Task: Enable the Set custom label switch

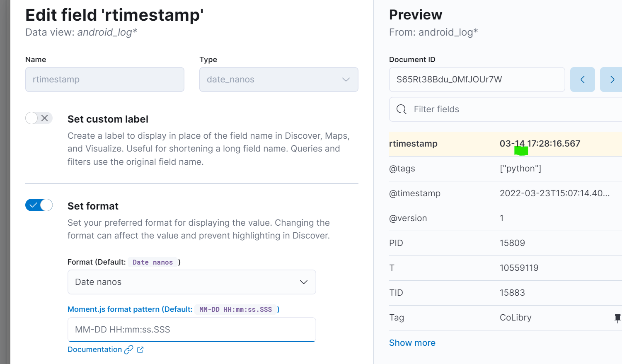Action: point(39,118)
